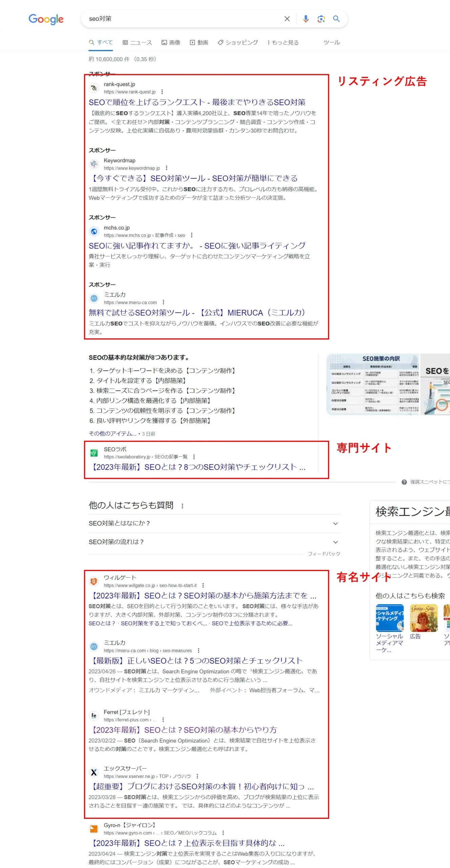Click the ウィルゲート favicon
450x868 pixels.
[94, 581]
